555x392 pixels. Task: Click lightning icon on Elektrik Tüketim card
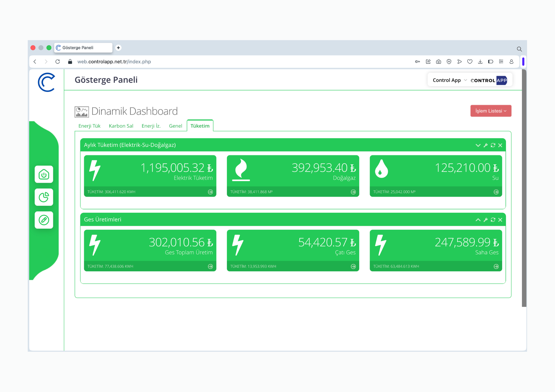coord(95,170)
